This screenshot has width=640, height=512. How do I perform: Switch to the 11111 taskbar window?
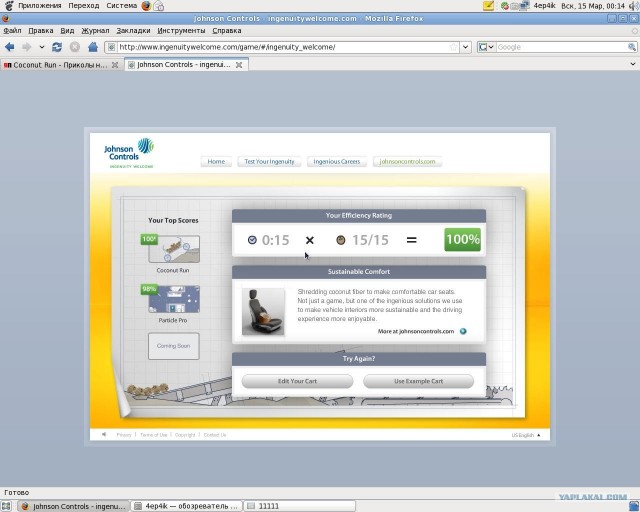click(300, 506)
